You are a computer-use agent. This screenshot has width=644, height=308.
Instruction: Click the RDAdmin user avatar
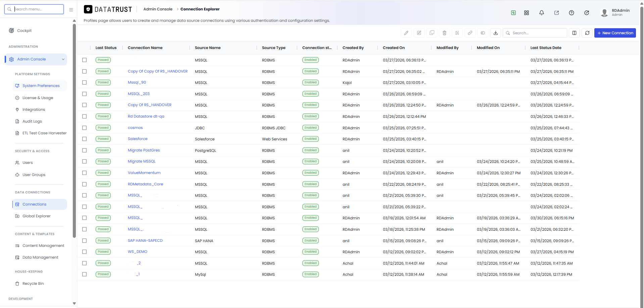604,13
